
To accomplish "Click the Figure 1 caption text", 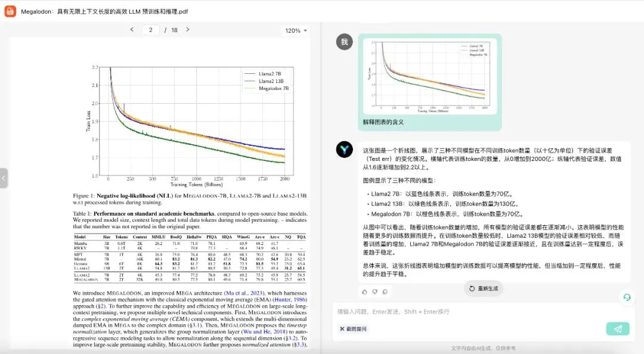I will pyautogui.click(x=190, y=199).
